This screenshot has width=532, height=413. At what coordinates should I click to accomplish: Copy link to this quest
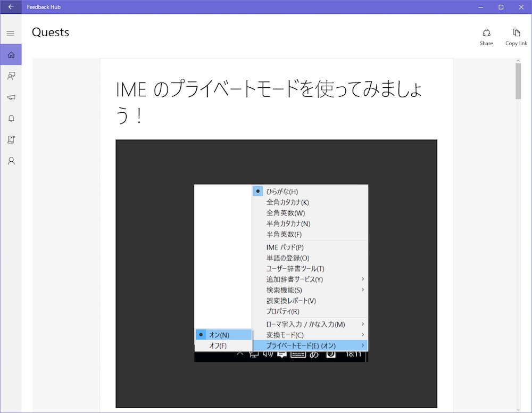(x=516, y=37)
